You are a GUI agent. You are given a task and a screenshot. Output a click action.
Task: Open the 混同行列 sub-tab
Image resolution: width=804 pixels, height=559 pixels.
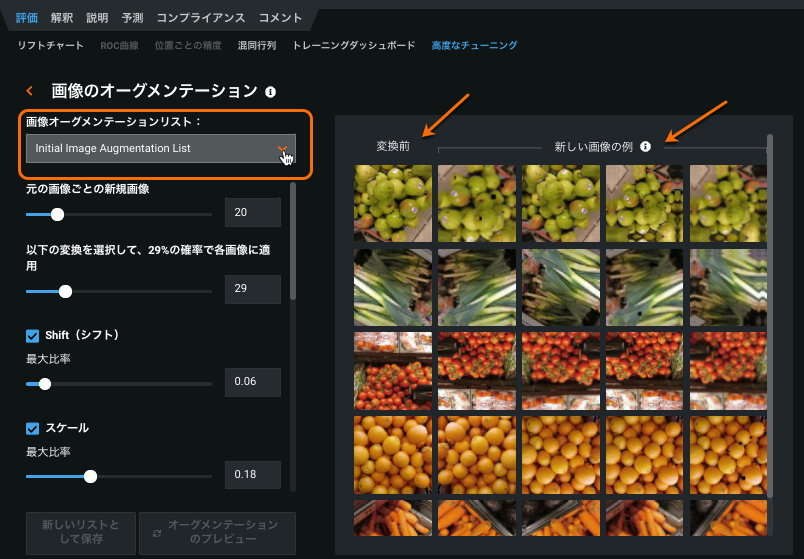tap(257, 46)
